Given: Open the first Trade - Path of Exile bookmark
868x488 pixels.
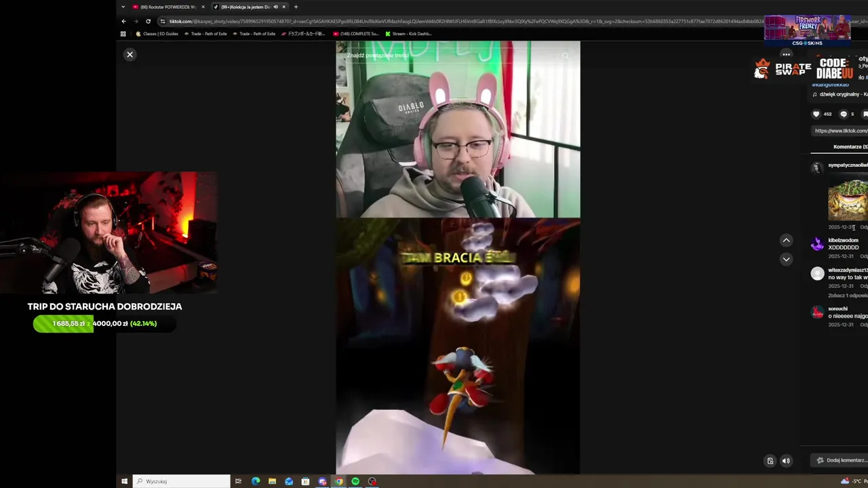Looking at the screenshot, I should pos(205,33).
